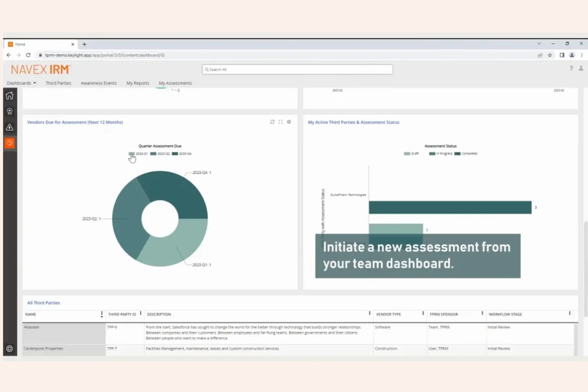Open the browser tab search chevron

539,44
